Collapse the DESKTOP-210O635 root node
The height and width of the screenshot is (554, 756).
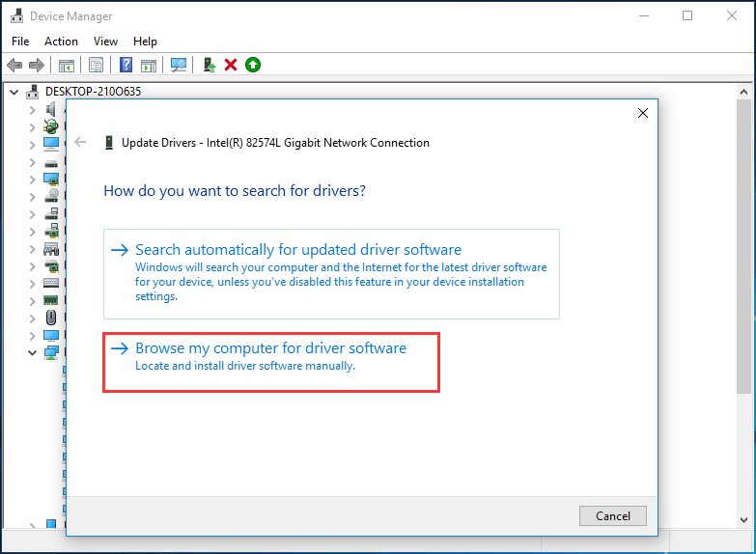click(x=14, y=92)
